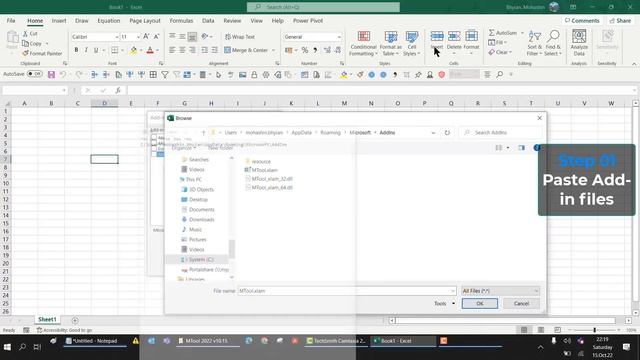Click the filter funnel icon in quick access toolbar
This screenshot has height=360, width=640.
click(165, 74)
